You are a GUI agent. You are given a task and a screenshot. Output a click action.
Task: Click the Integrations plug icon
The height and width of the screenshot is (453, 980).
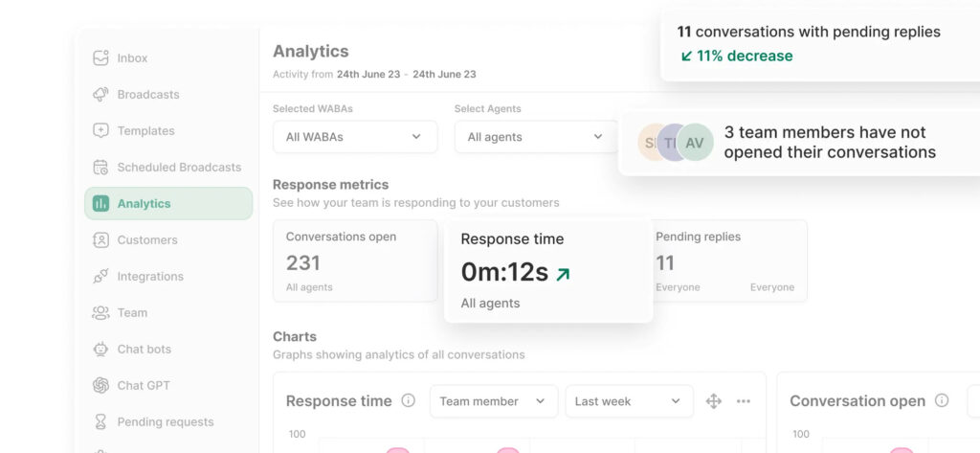click(100, 277)
